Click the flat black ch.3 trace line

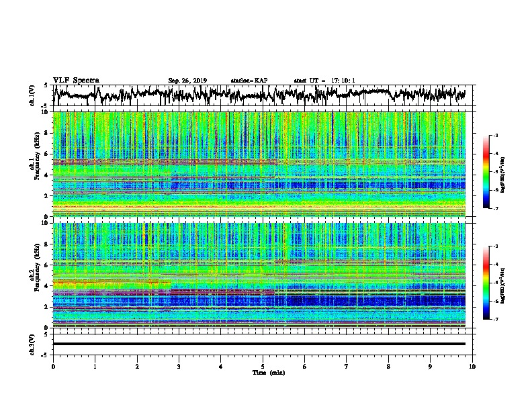259,344
